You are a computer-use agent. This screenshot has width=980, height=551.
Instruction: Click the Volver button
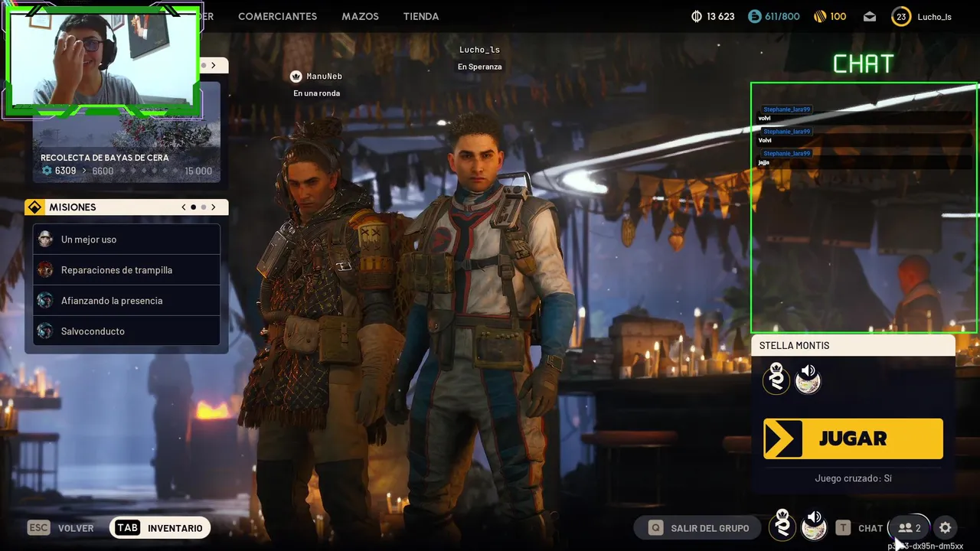[x=61, y=528]
